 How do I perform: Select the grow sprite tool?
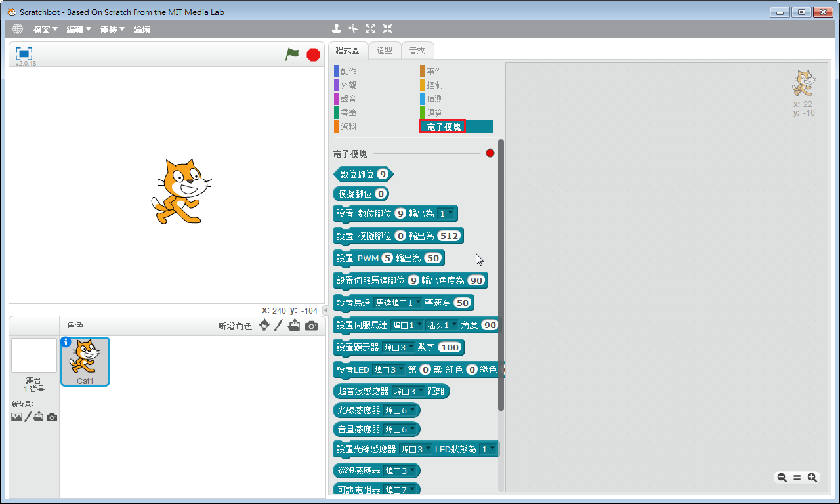click(x=371, y=28)
